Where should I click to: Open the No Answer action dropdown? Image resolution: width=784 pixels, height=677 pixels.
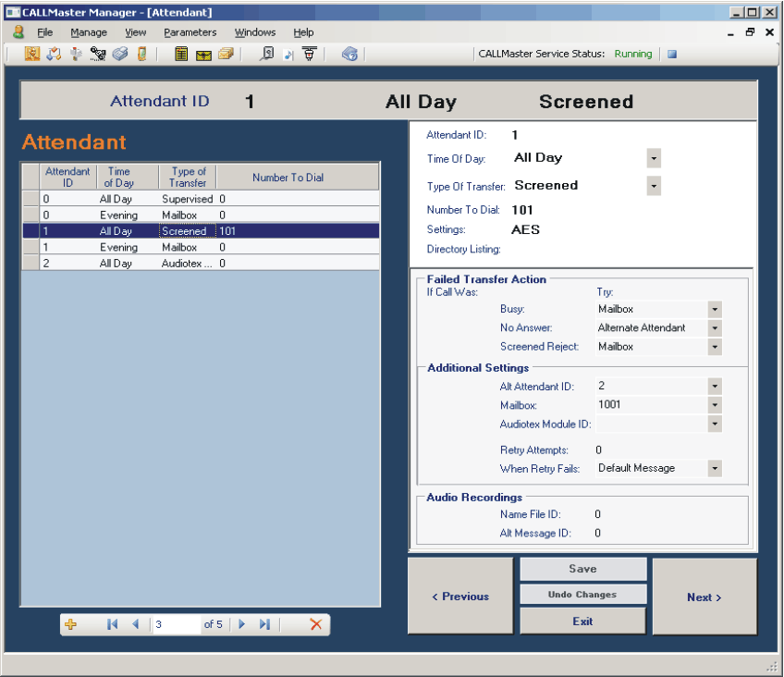coord(715,328)
